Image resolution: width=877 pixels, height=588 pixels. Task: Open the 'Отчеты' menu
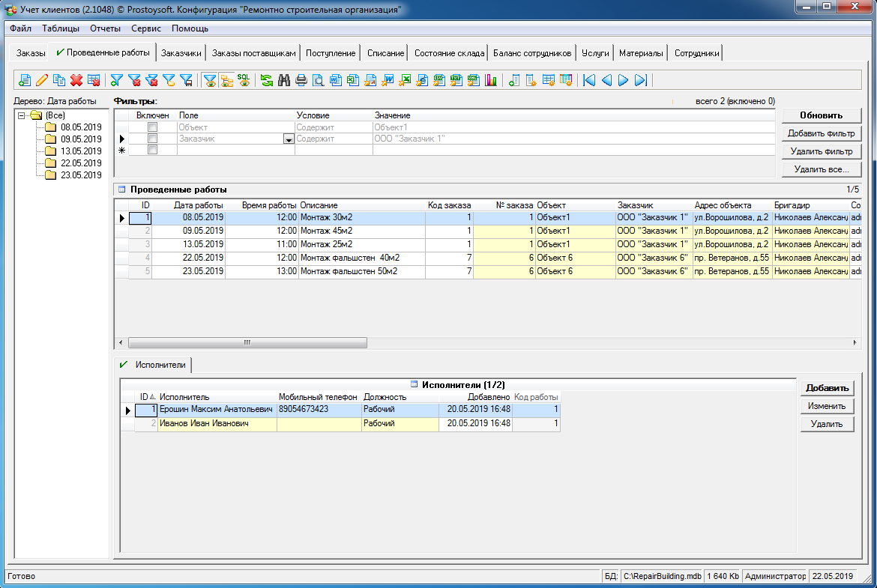pos(105,28)
